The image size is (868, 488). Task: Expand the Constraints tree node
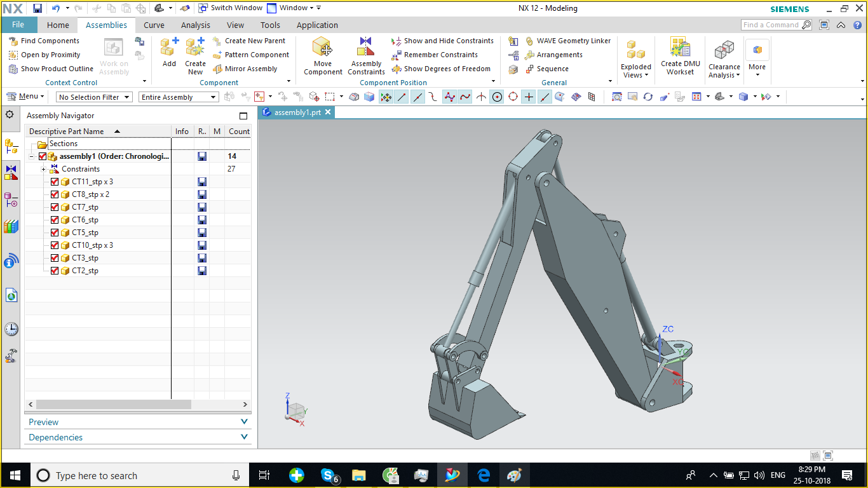43,169
